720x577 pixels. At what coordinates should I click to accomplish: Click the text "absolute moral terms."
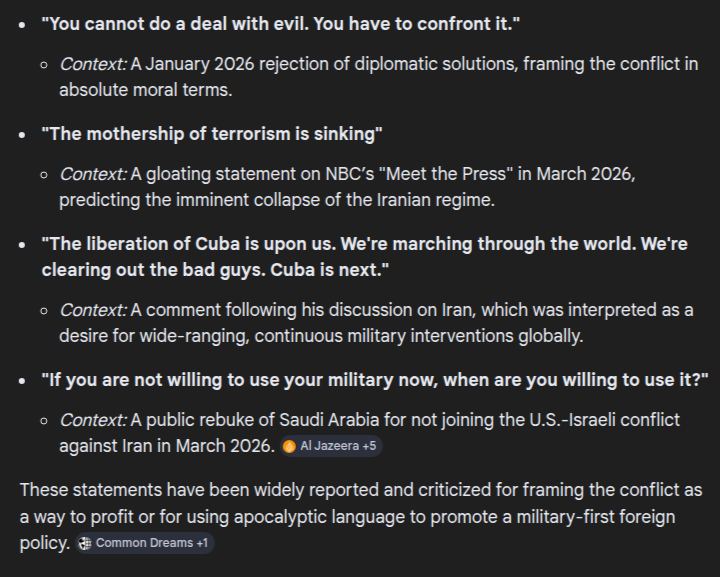click(145, 89)
